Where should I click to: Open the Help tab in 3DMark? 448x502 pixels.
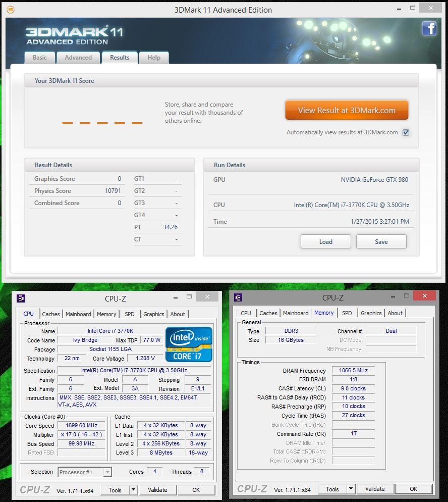(x=154, y=58)
